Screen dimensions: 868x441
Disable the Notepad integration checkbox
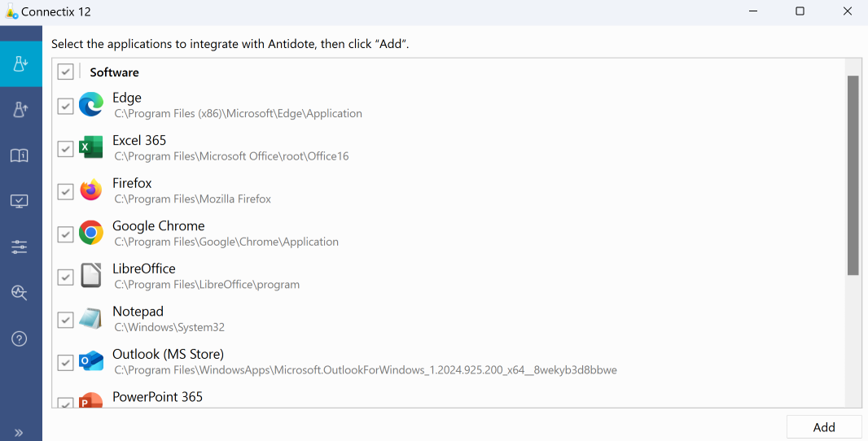66,320
